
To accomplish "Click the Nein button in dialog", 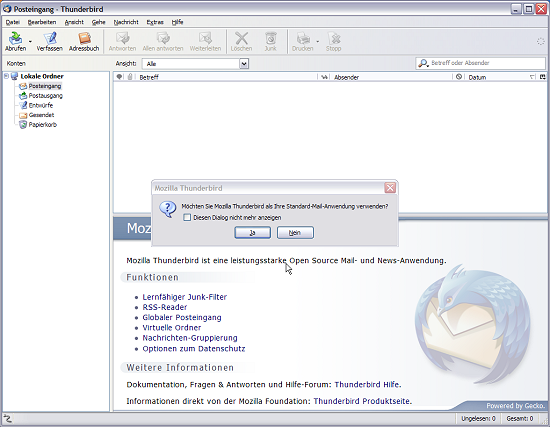I will click(295, 233).
